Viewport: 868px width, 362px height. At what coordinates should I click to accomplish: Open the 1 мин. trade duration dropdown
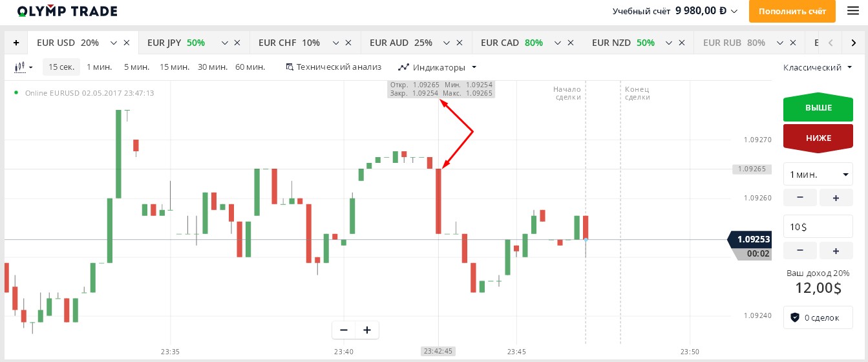tap(818, 174)
